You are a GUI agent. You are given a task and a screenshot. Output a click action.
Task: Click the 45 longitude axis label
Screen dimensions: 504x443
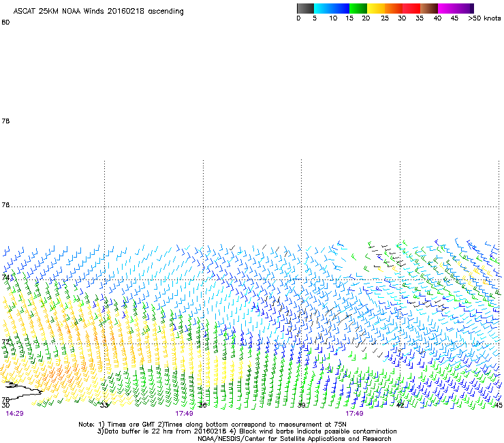[499, 405]
